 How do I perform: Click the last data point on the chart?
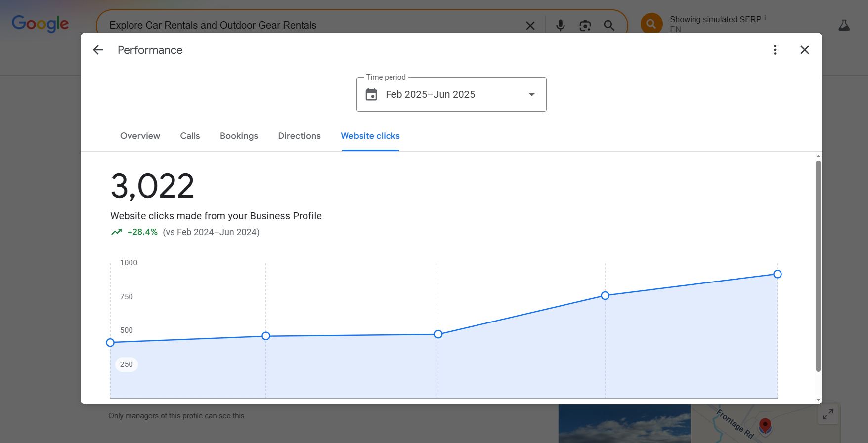point(777,274)
